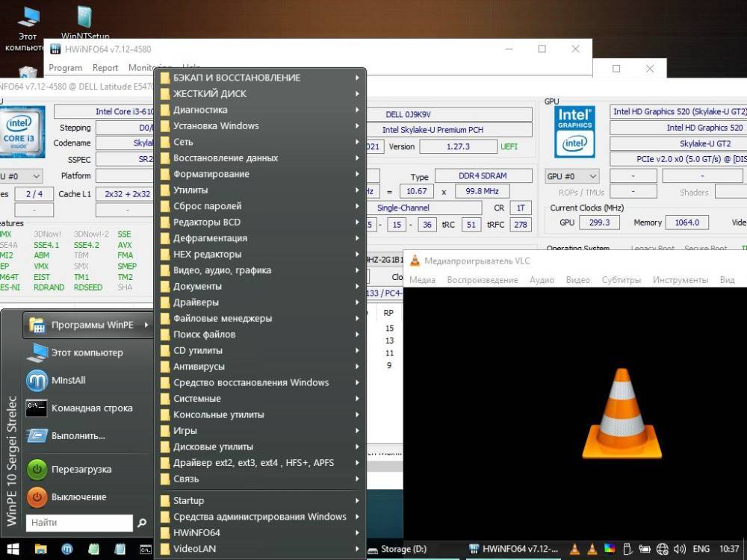Click the GPU clock value 299.3

[x=599, y=223]
